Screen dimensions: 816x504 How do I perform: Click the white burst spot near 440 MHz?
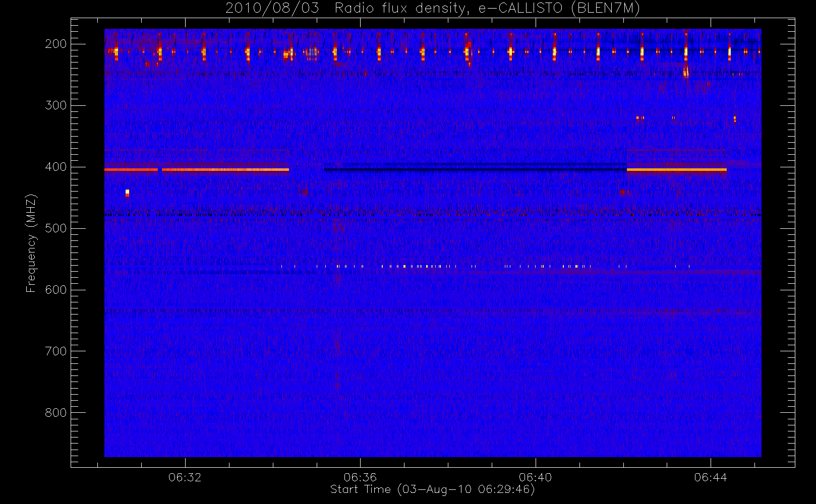127,193
